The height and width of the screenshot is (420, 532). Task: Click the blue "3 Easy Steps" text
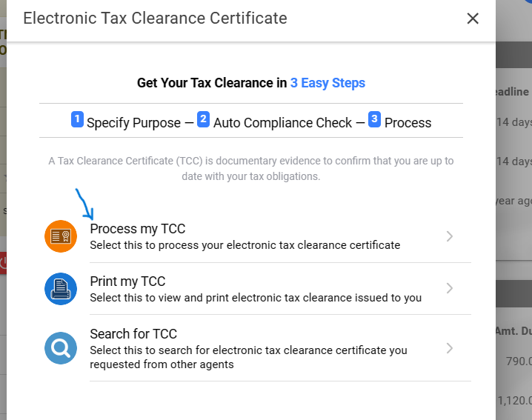pyautogui.click(x=327, y=83)
